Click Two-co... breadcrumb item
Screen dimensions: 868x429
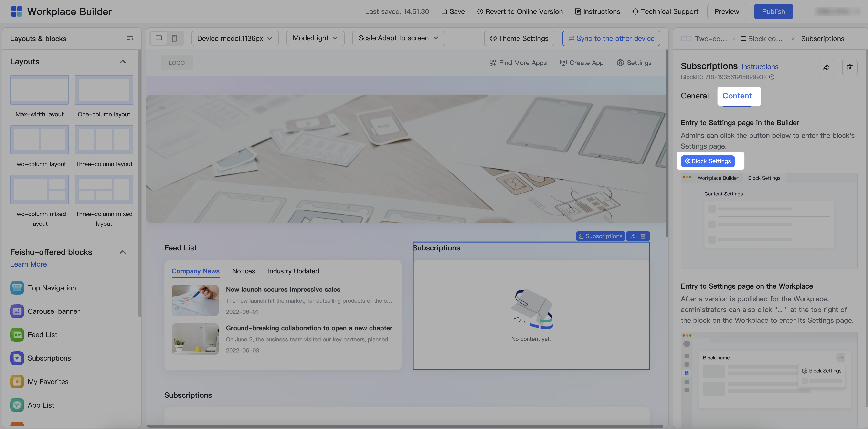click(x=704, y=39)
